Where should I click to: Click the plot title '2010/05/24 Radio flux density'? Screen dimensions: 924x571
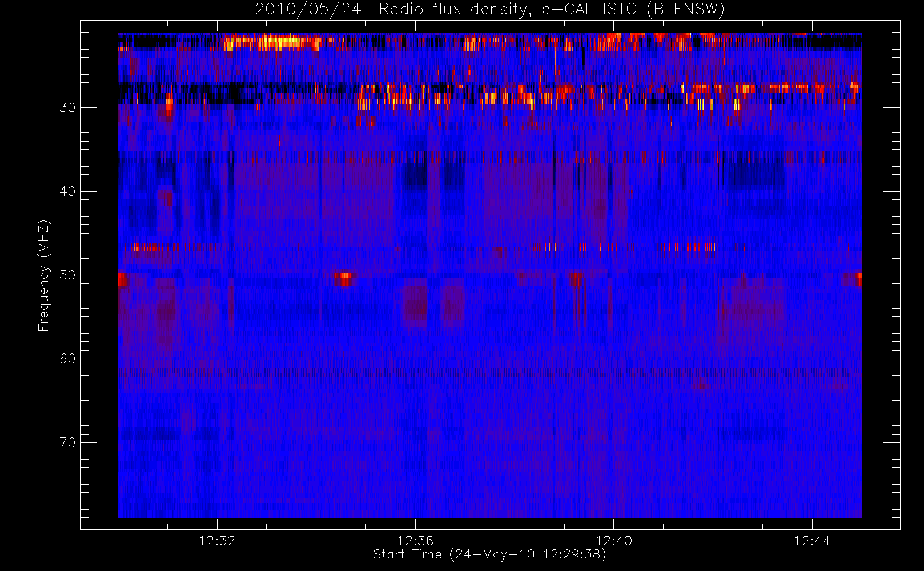(x=490, y=10)
